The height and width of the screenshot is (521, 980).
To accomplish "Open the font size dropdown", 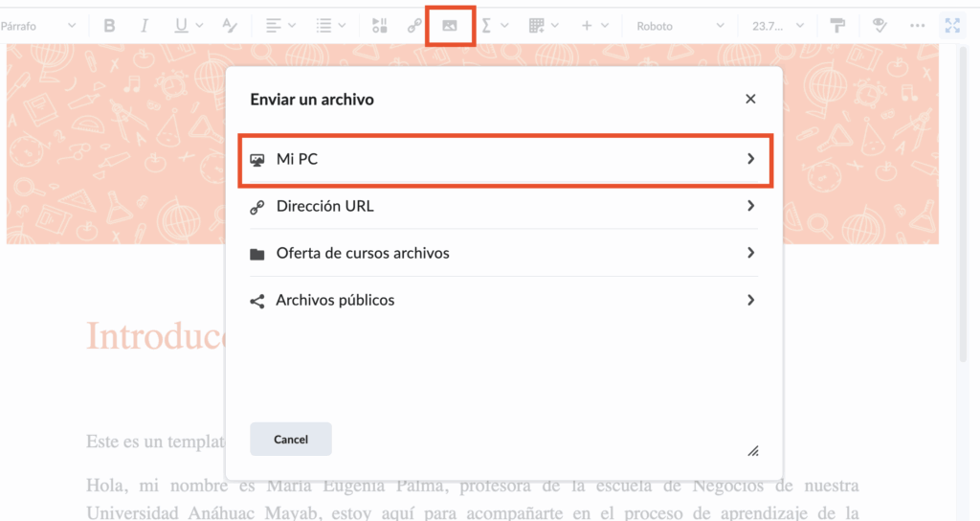I will pos(775,26).
